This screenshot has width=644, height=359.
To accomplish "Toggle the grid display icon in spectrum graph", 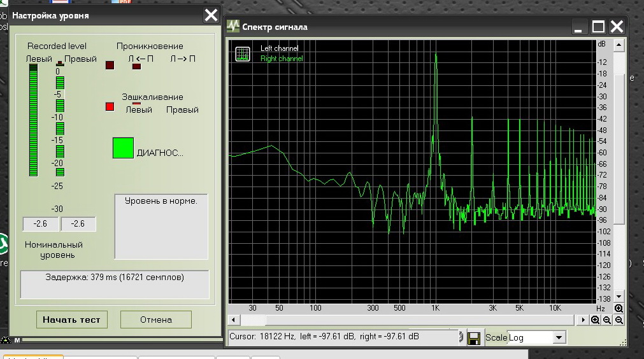I will pos(242,53).
